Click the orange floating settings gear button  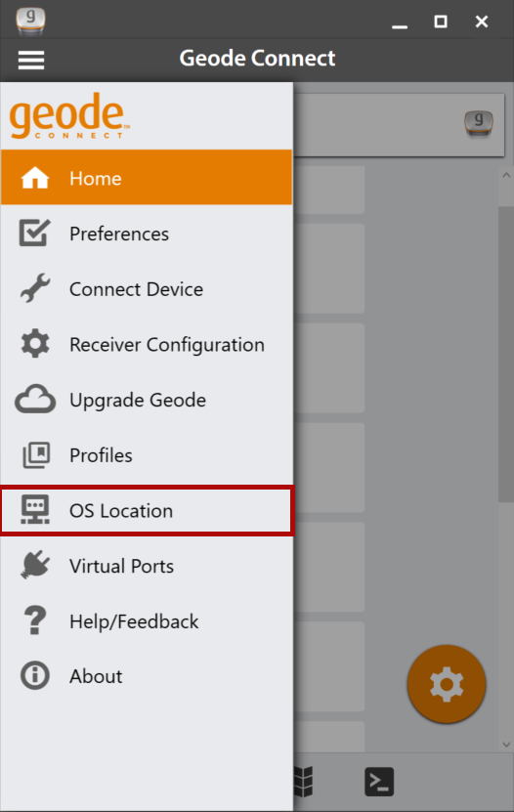tap(447, 684)
